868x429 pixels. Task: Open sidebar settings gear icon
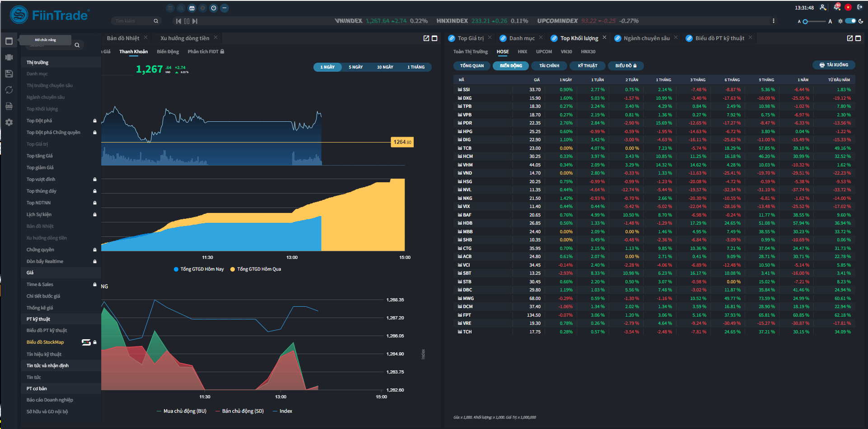[x=9, y=122]
